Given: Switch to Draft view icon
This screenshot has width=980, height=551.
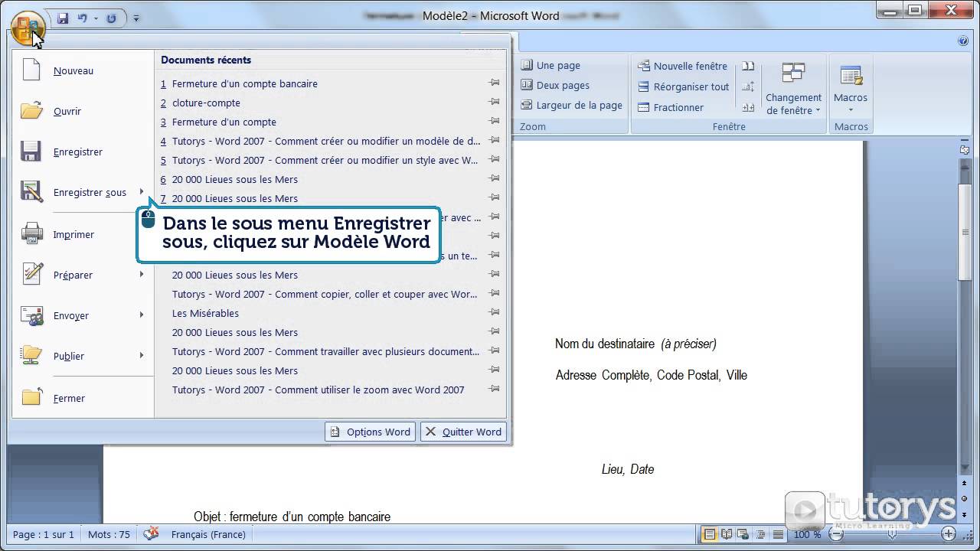Looking at the screenshot, I should [778, 534].
